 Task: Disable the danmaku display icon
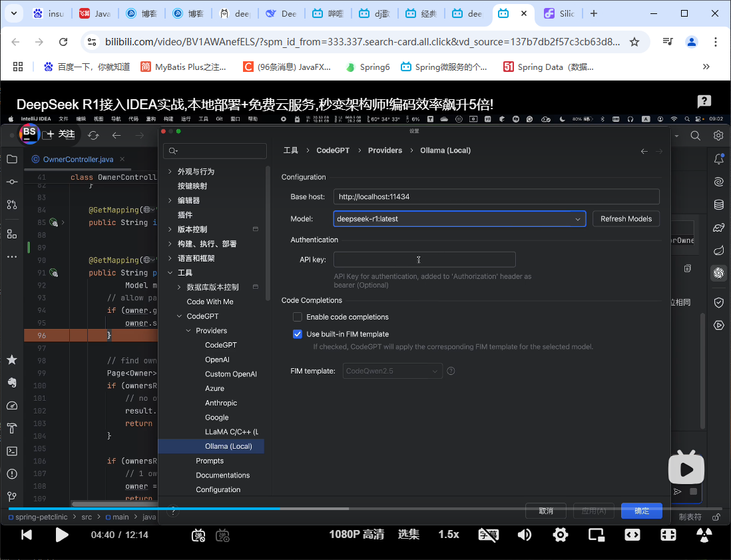198,535
